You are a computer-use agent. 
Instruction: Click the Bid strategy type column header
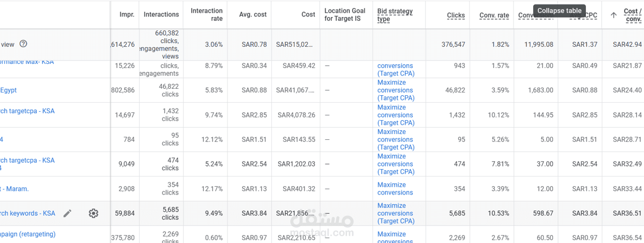(x=395, y=15)
